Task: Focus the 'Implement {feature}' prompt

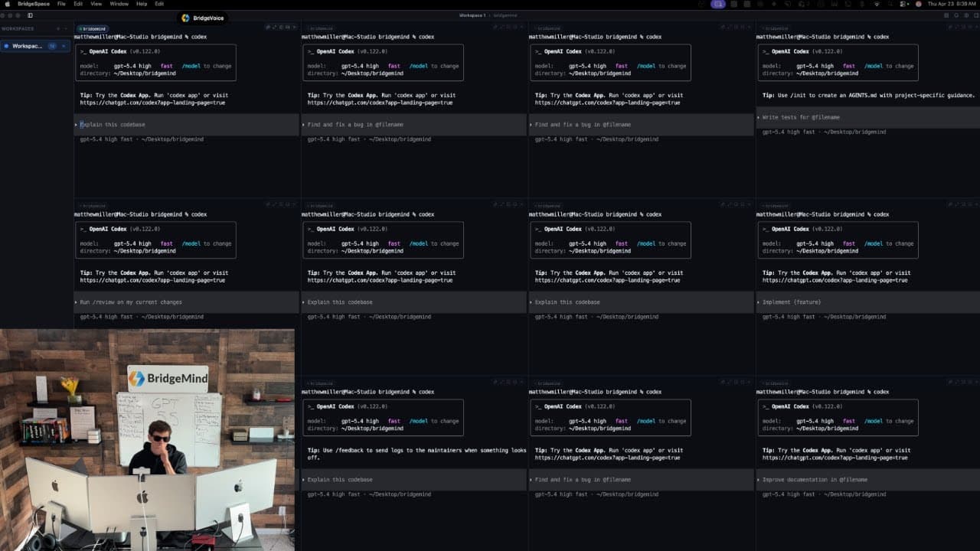Action: [x=867, y=302]
